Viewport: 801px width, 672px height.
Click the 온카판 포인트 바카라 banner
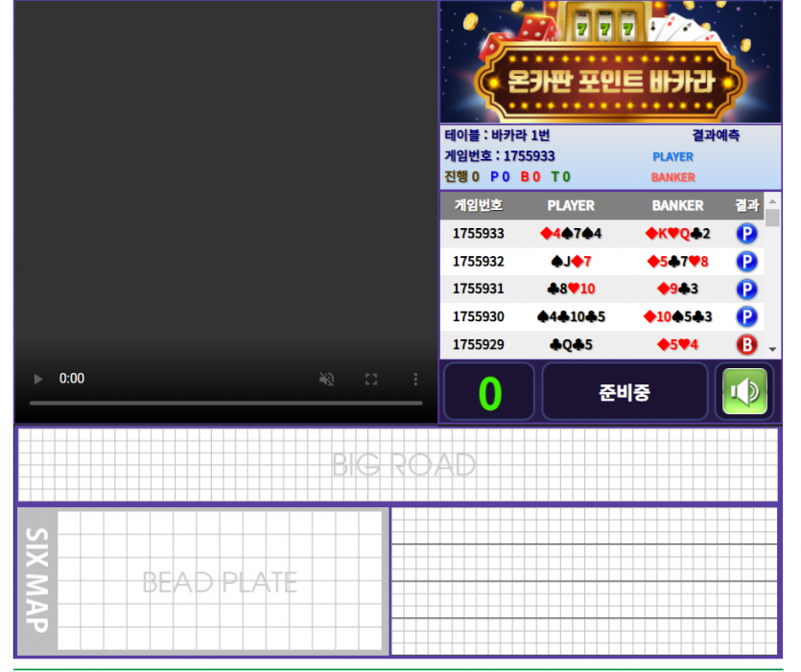click(610, 62)
